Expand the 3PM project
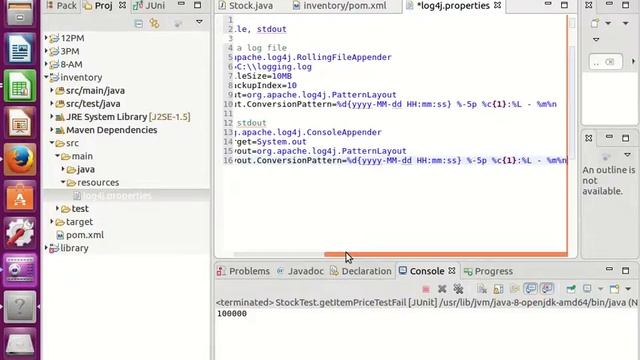Viewport: 640px width, 360px height. pos(46,51)
